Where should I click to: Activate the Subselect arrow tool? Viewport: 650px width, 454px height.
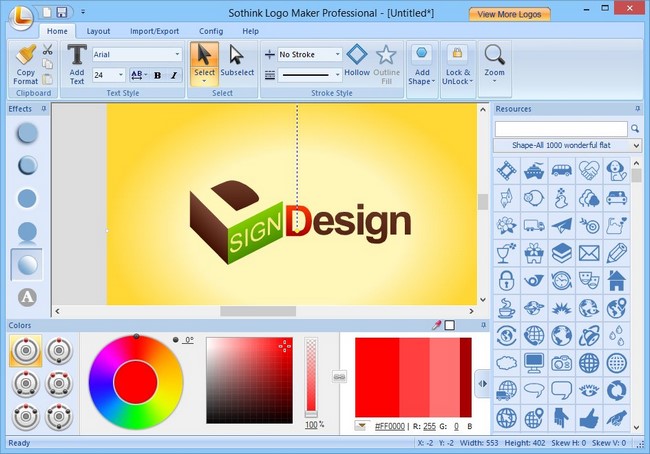(236, 60)
